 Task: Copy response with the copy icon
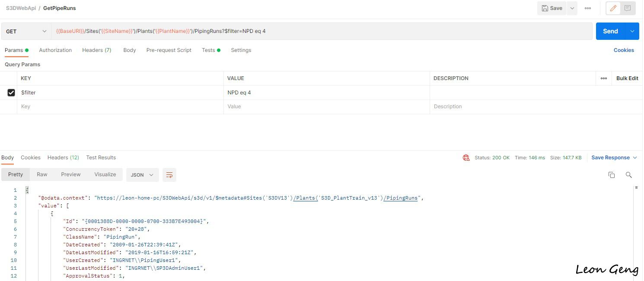coord(612,175)
